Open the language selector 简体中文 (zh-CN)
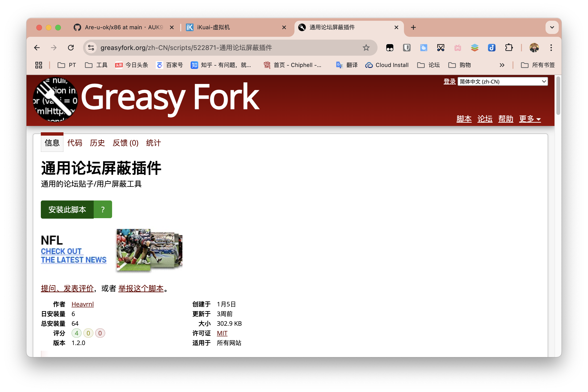The width and height of the screenshot is (588, 392). (502, 82)
